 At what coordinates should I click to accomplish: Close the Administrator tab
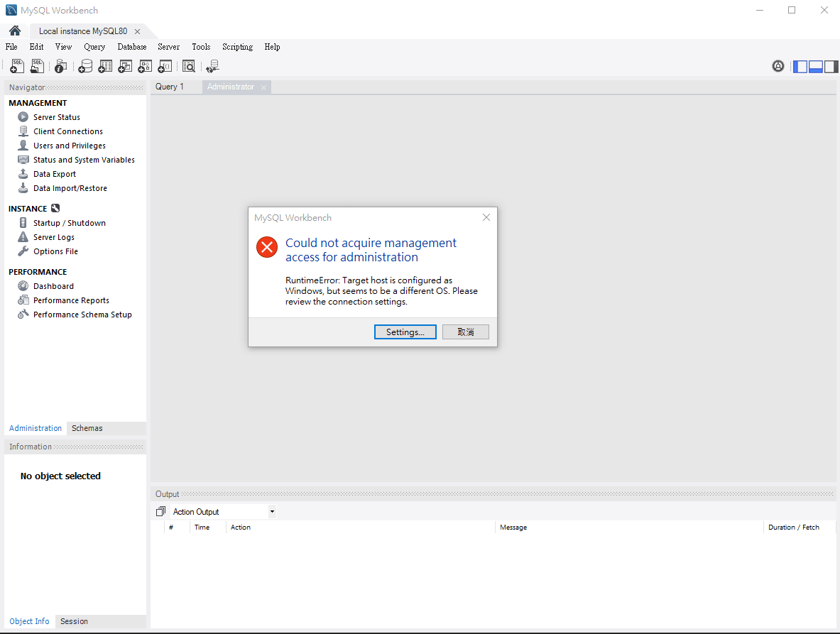[x=263, y=87]
